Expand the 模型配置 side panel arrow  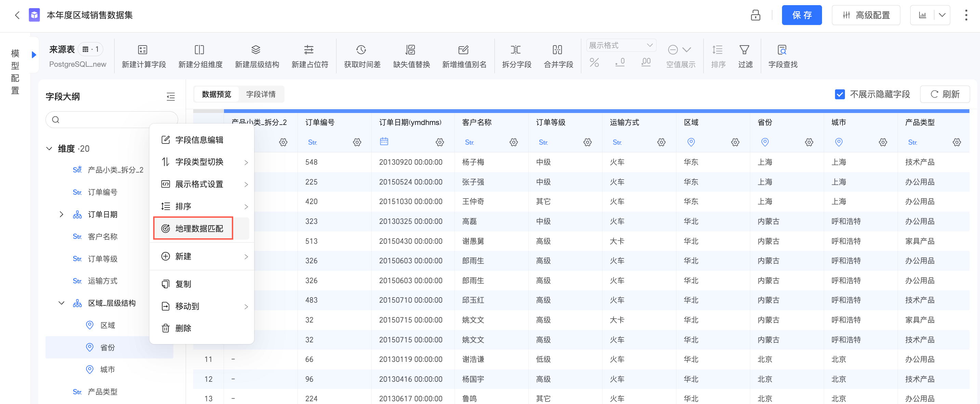(34, 55)
